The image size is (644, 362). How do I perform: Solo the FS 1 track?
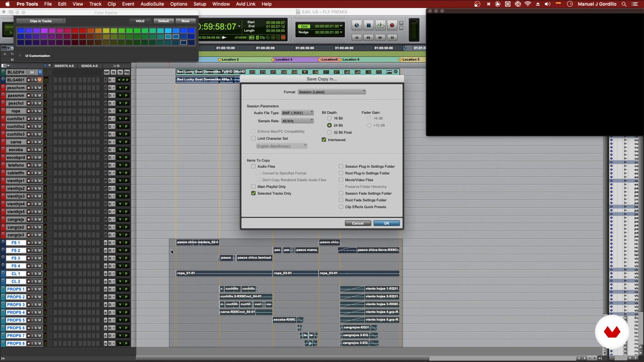coord(36,243)
